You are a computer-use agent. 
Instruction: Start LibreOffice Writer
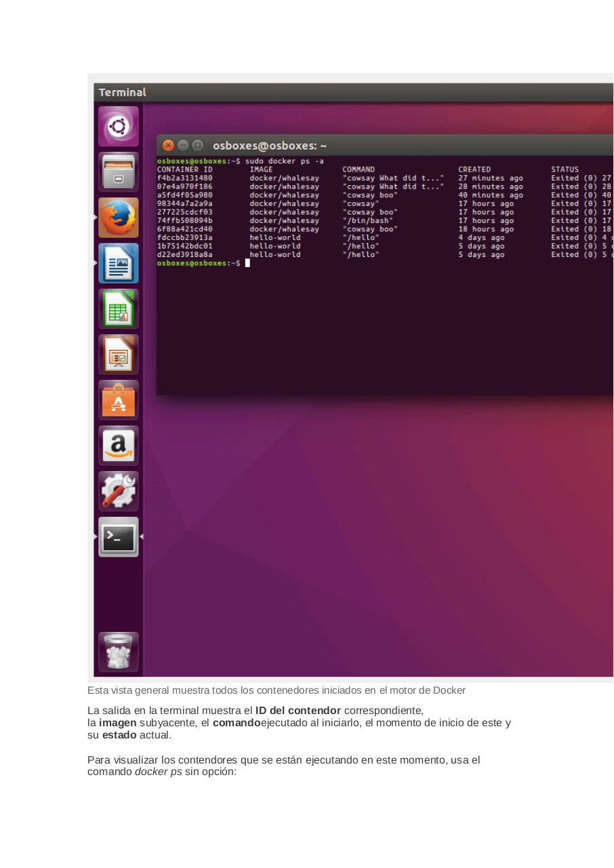tap(118, 263)
